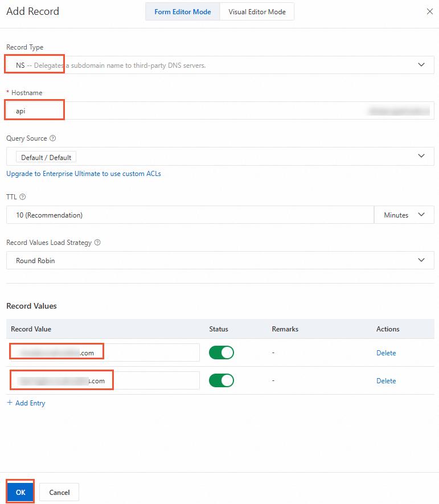Expand the Record Type dropdown
439x504 pixels.
click(220, 65)
